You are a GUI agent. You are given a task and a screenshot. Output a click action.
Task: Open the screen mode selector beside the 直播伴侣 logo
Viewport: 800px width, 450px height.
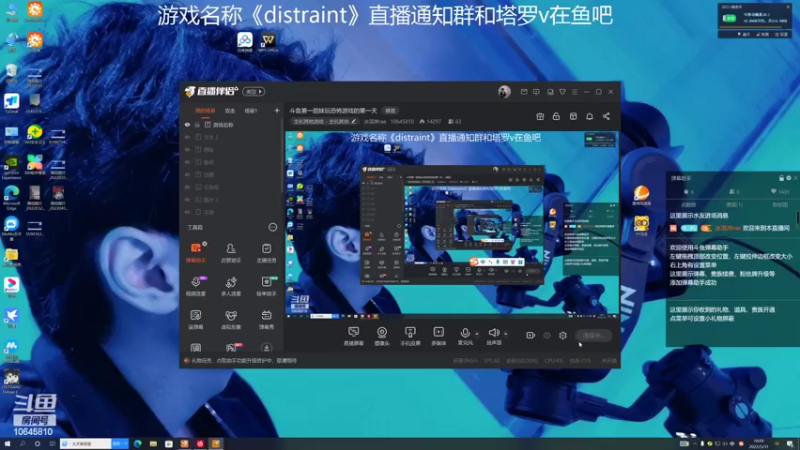(254, 92)
